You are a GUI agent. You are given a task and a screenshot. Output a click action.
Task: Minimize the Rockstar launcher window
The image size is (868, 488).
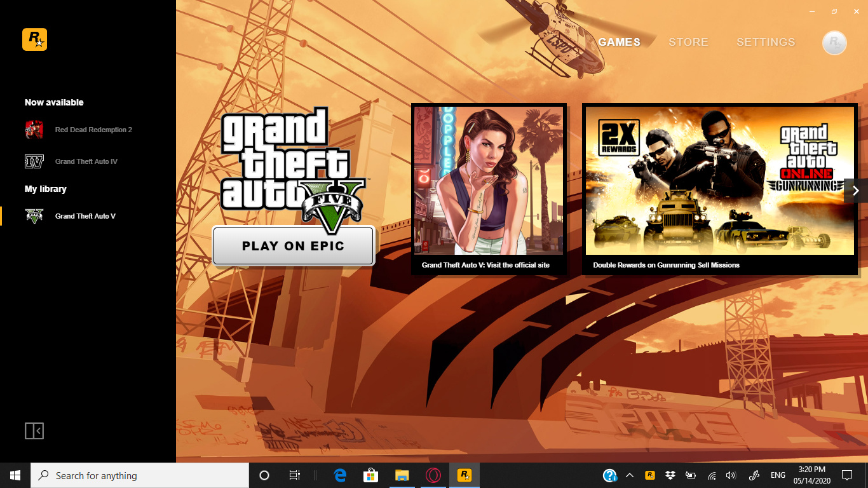813,11
